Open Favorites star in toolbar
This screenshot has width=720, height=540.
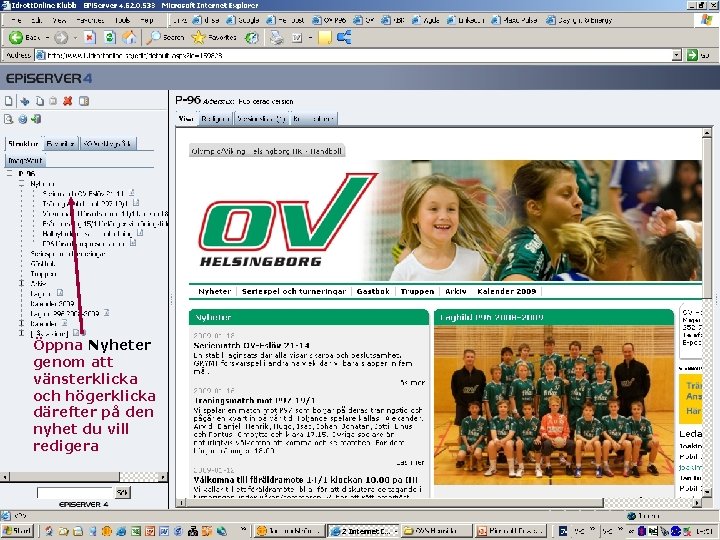(214, 38)
